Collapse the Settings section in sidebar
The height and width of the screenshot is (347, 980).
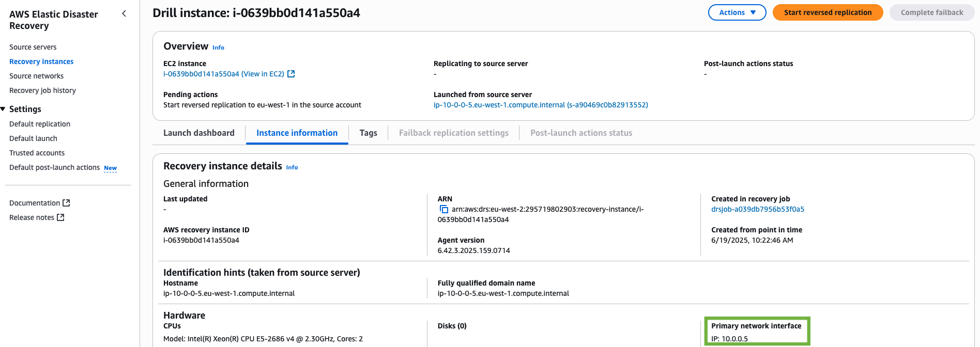(x=3, y=109)
